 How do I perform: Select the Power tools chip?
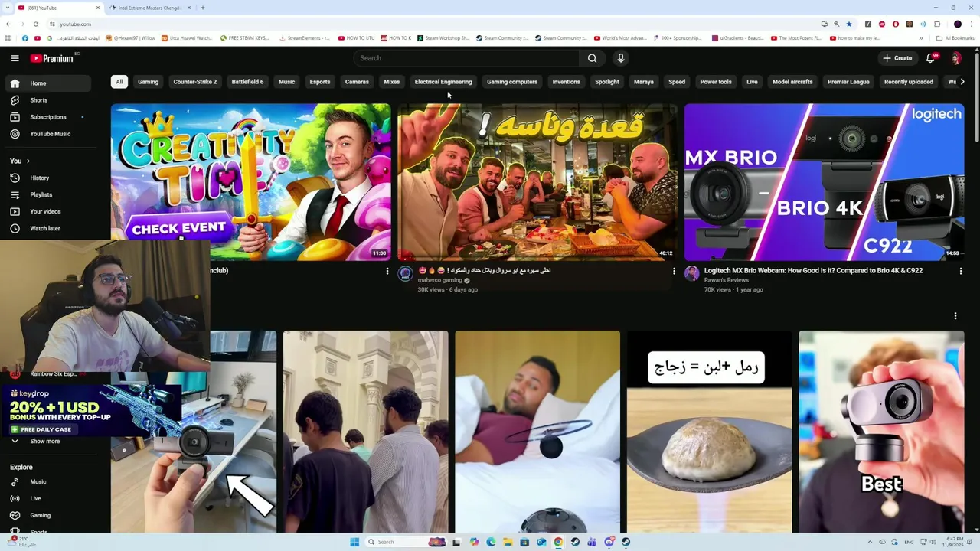(716, 82)
